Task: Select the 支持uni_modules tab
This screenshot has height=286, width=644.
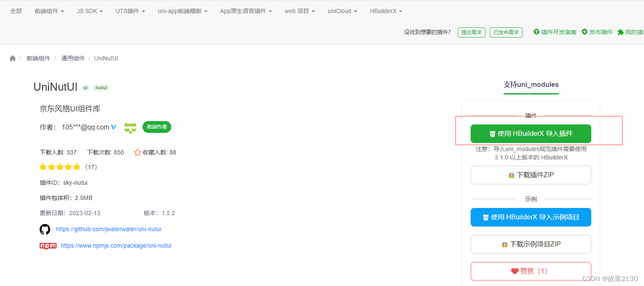Action: [531, 85]
